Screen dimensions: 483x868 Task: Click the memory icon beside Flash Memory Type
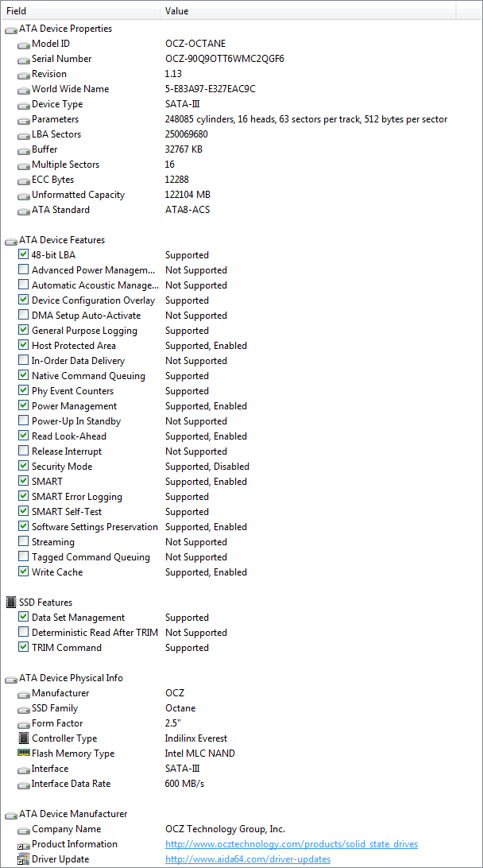[23, 753]
